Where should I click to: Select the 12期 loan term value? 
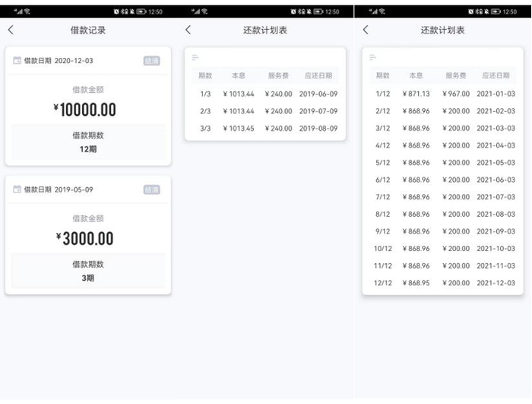(88, 149)
